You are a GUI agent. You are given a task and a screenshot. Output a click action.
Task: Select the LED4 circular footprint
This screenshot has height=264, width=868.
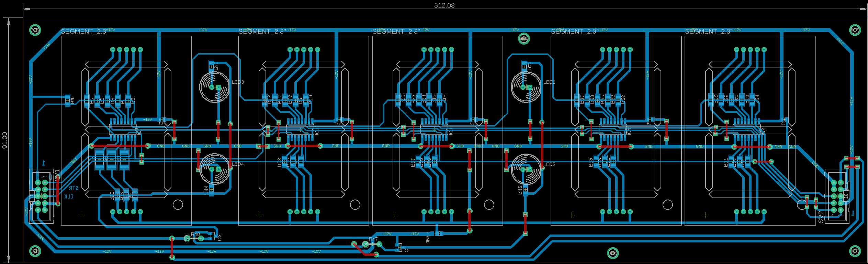click(x=214, y=169)
